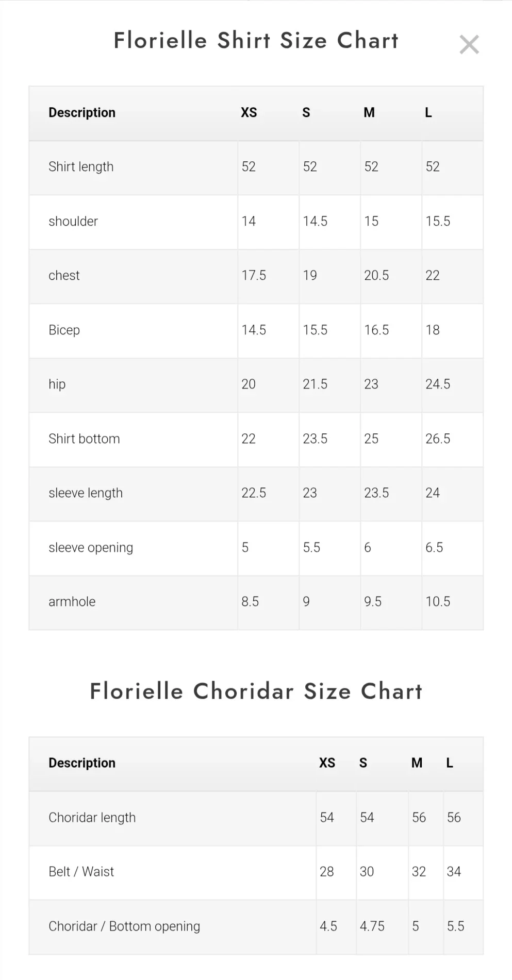The width and height of the screenshot is (512, 980).
Task: Select the shoulder value for size S
Action: [315, 222]
